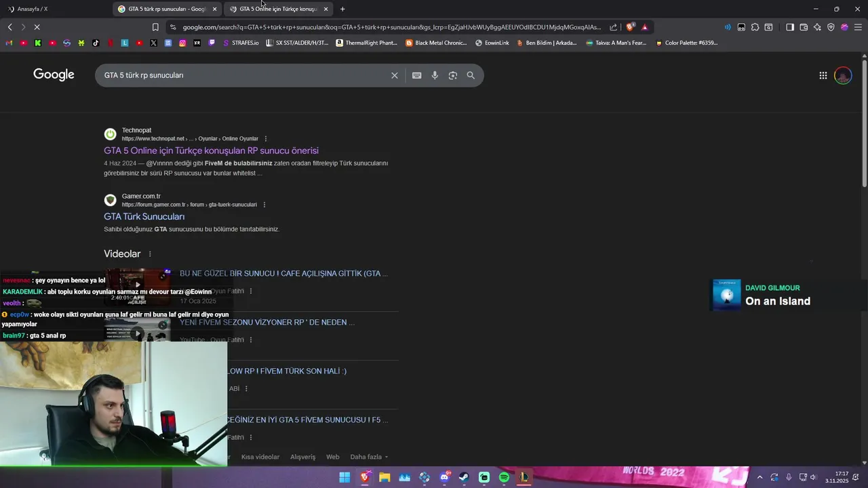The width and height of the screenshot is (868, 488).
Task: Open the Google apps grid
Action: coord(823,75)
